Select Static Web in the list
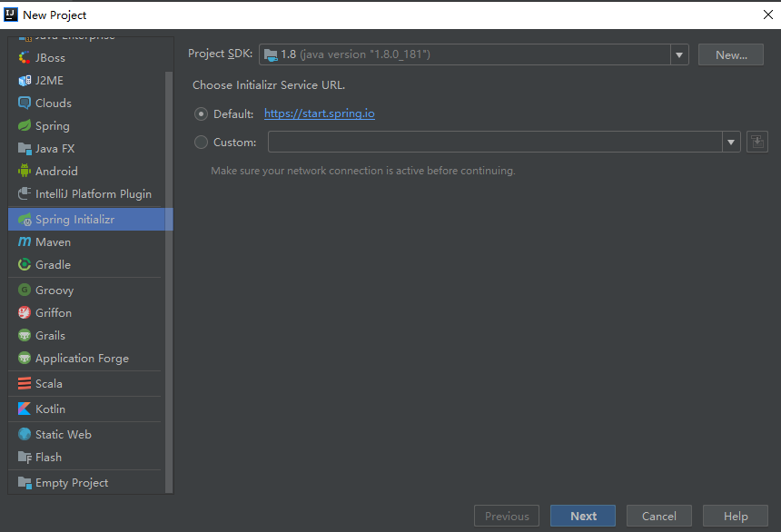 pyautogui.click(x=86, y=434)
